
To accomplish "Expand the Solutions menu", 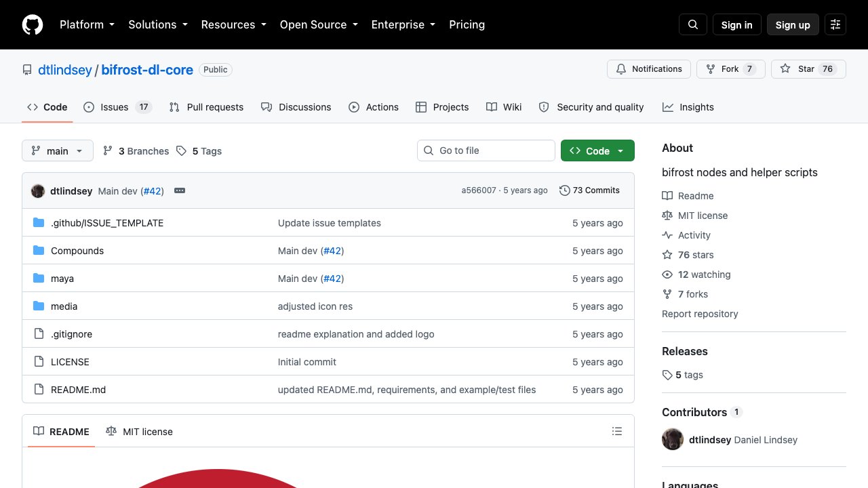I will click(158, 24).
